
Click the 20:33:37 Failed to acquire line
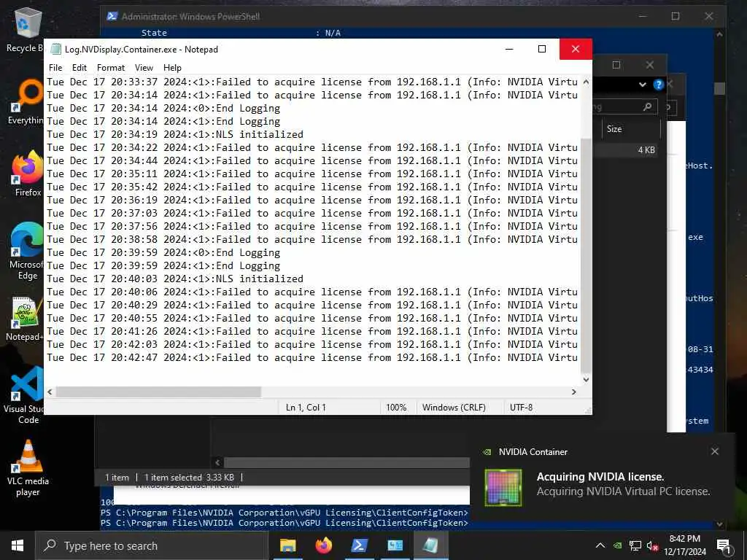312,82
